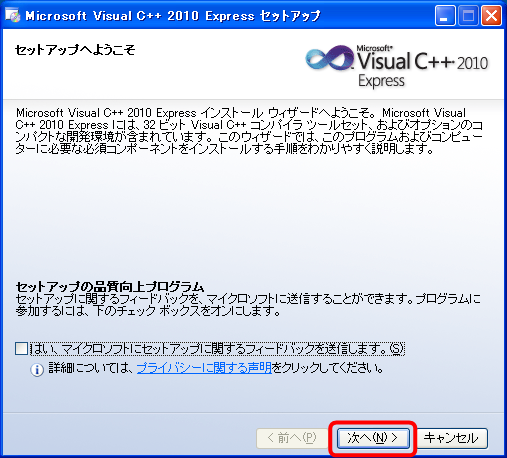Click the greyed-out < 前へ(P) button
The height and width of the screenshot is (458, 507).
click(x=292, y=438)
